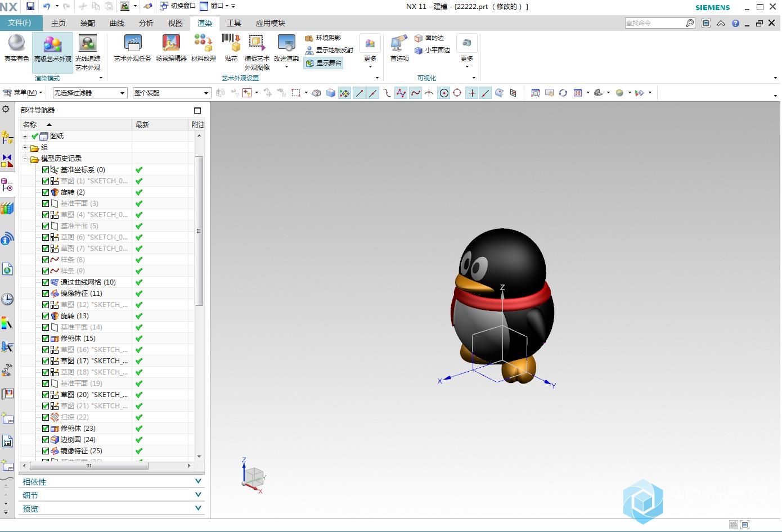Viewport: 782px width, 532px height.
Task: Save the part with the disk icon
Action: 30,6
